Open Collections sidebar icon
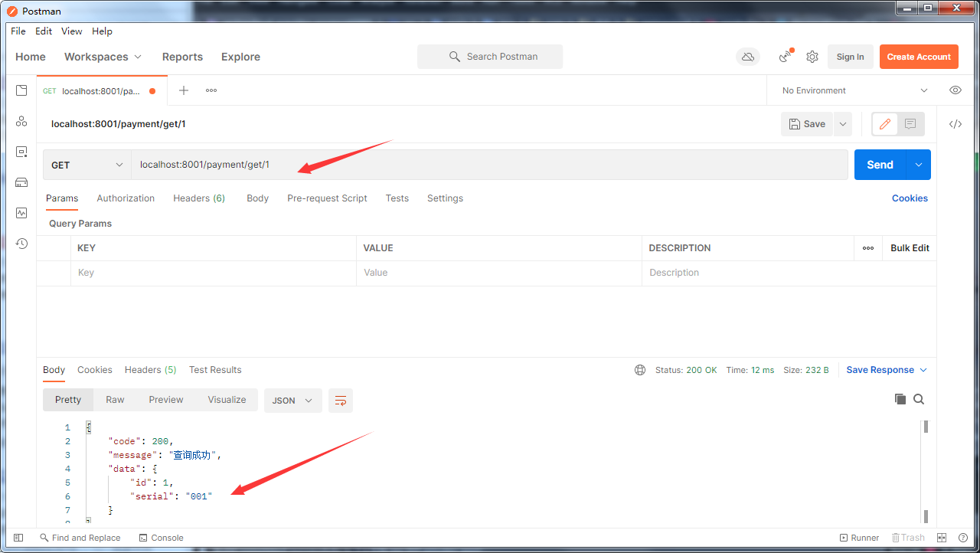The height and width of the screenshot is (553, 980). (x=21, y=90)
